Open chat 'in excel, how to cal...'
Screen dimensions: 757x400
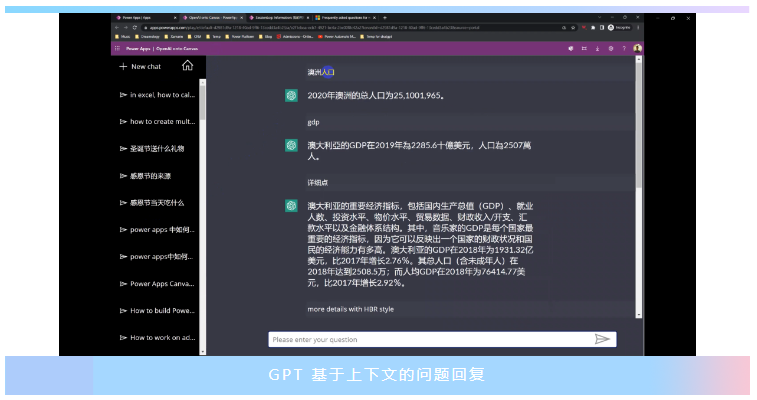tap(158, 95)
